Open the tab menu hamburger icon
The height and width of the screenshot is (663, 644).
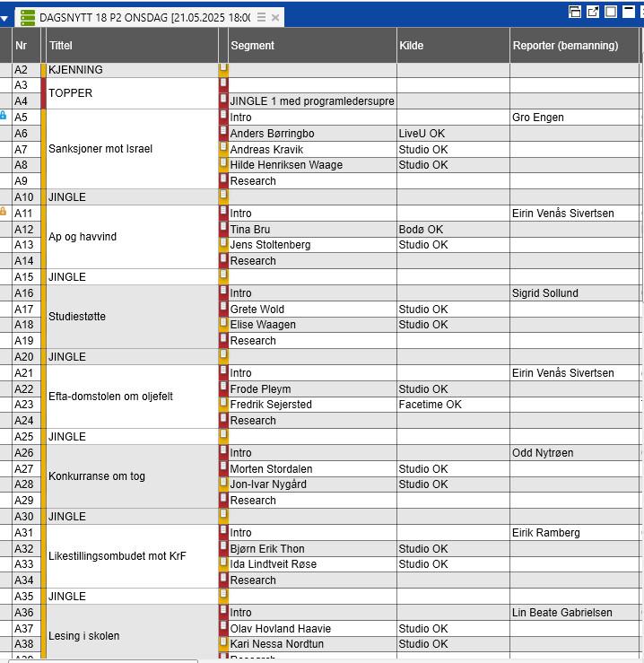pos(262,17)
